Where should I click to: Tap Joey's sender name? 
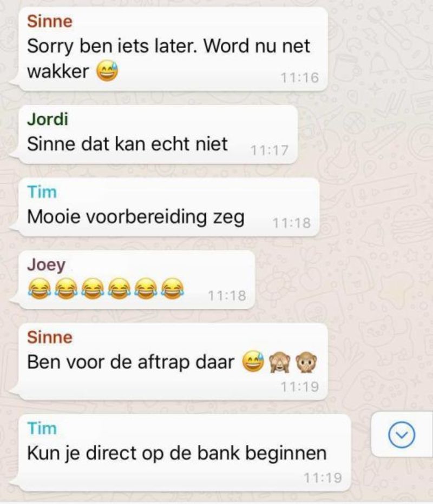[x=47, y=265]
